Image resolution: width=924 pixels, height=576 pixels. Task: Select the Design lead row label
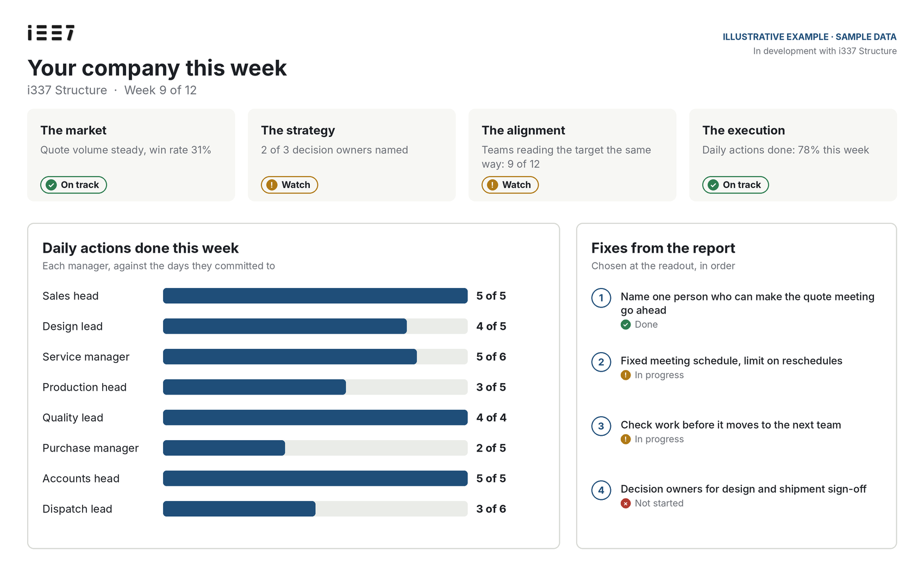pyautogui.click(x=72, y=327)
